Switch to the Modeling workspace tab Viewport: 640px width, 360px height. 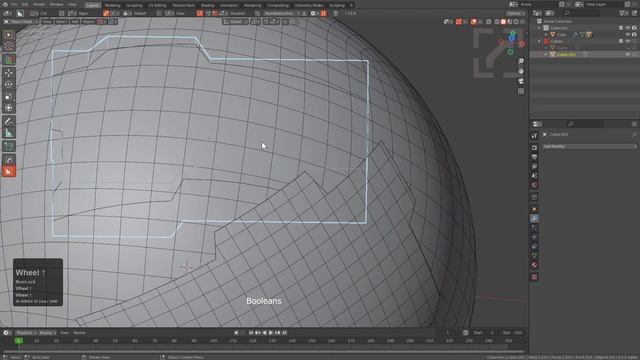click(x=112, y=5)
